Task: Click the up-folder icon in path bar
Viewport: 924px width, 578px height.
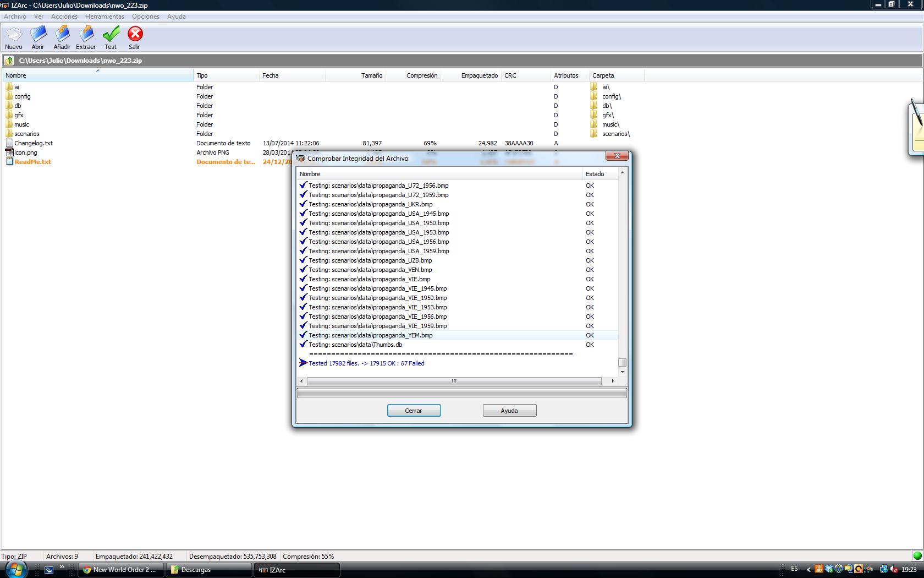Action: [9, 61]
